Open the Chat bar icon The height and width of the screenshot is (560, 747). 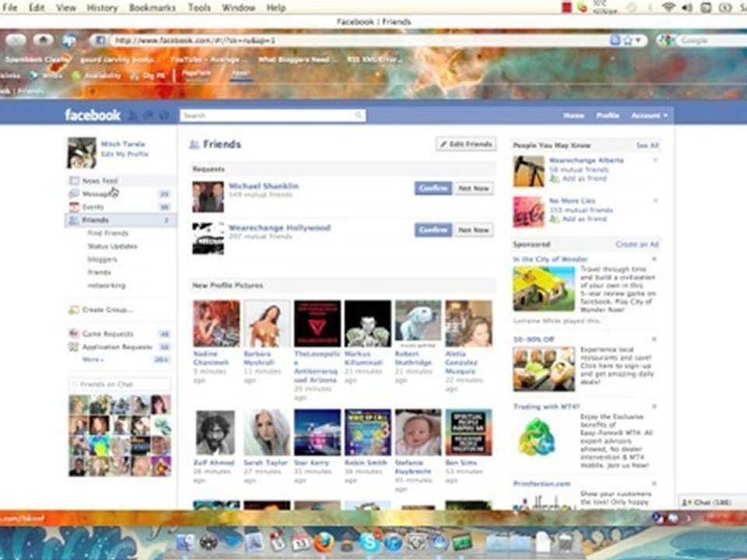coord(686,502)
